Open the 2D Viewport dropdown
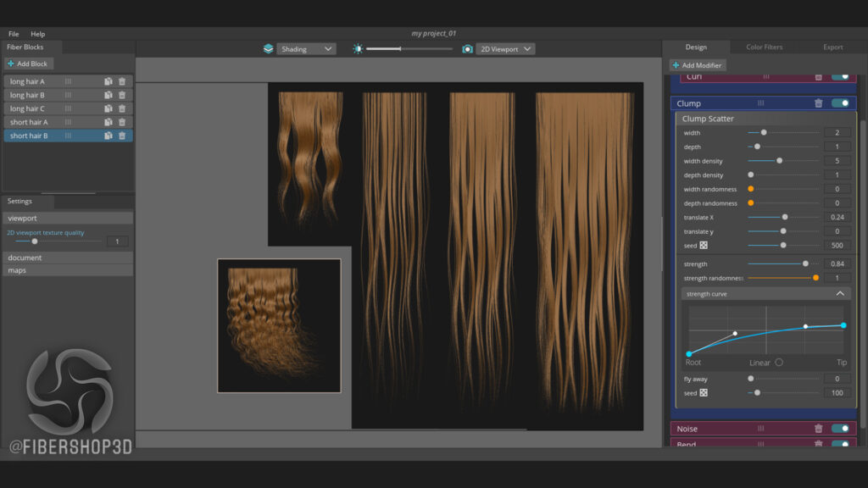 pos(505,49)
